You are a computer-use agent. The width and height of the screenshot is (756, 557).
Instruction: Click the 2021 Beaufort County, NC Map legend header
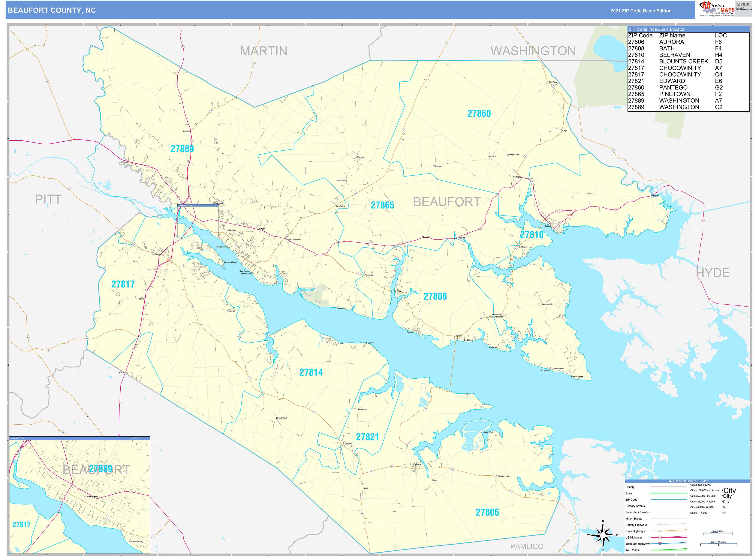coord(687,481)
